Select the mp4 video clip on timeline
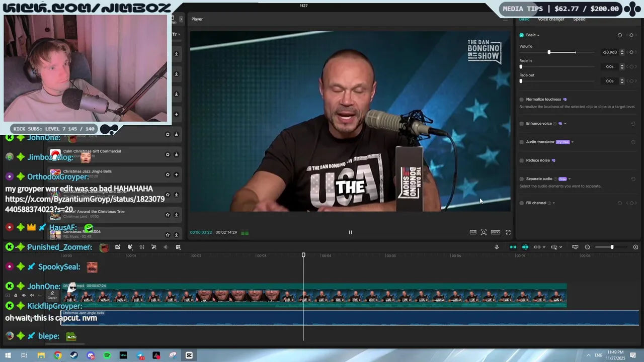The image size is (644, 362). [314, 295]
